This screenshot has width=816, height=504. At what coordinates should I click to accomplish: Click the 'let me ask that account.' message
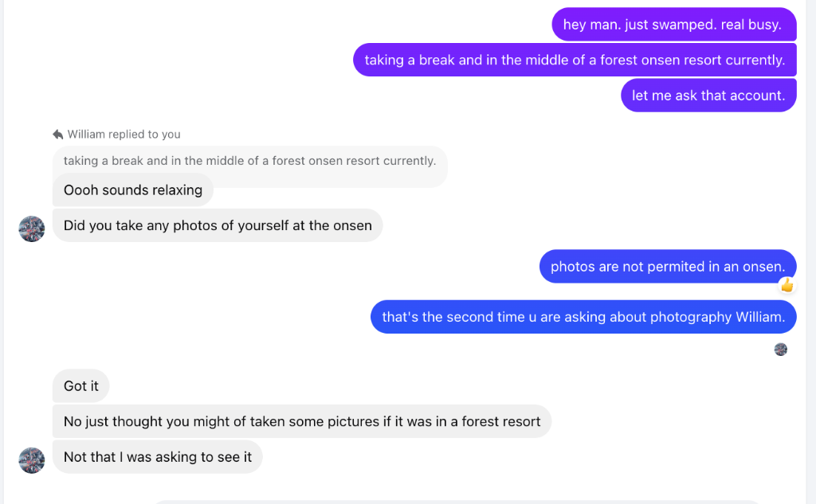pyautogui.click(x=708, y=96)
